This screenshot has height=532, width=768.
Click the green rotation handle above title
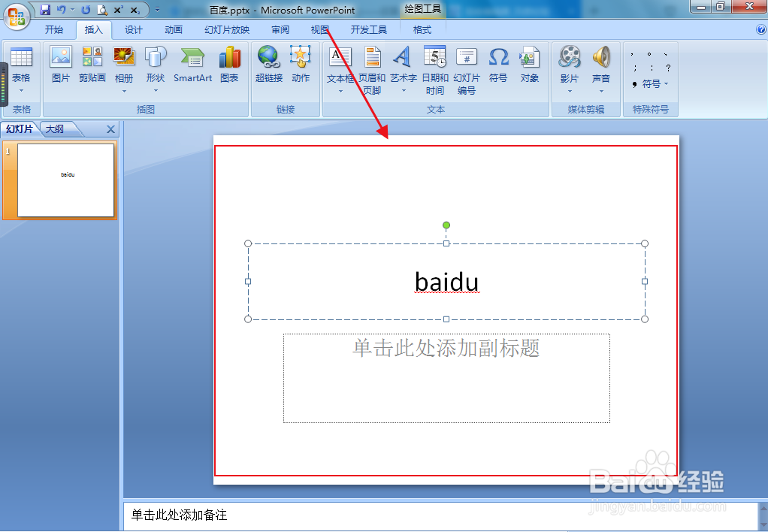coord(446,225)
